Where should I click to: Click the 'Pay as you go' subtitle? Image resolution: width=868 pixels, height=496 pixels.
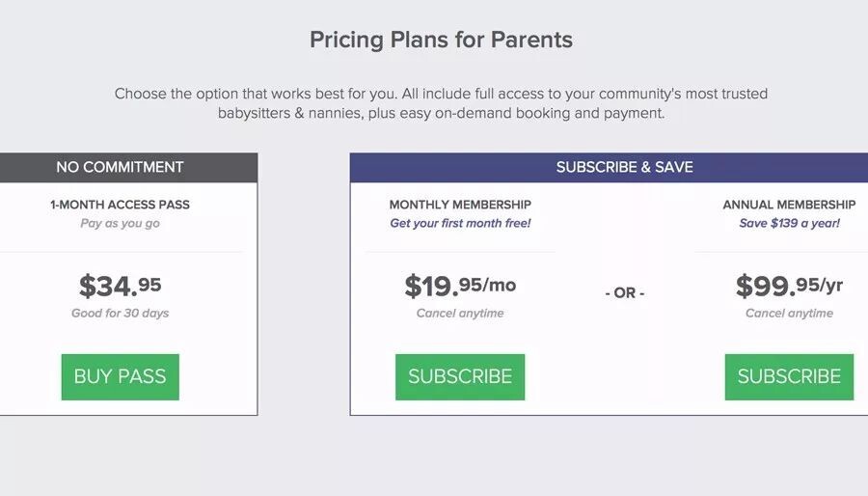point(120,223)
